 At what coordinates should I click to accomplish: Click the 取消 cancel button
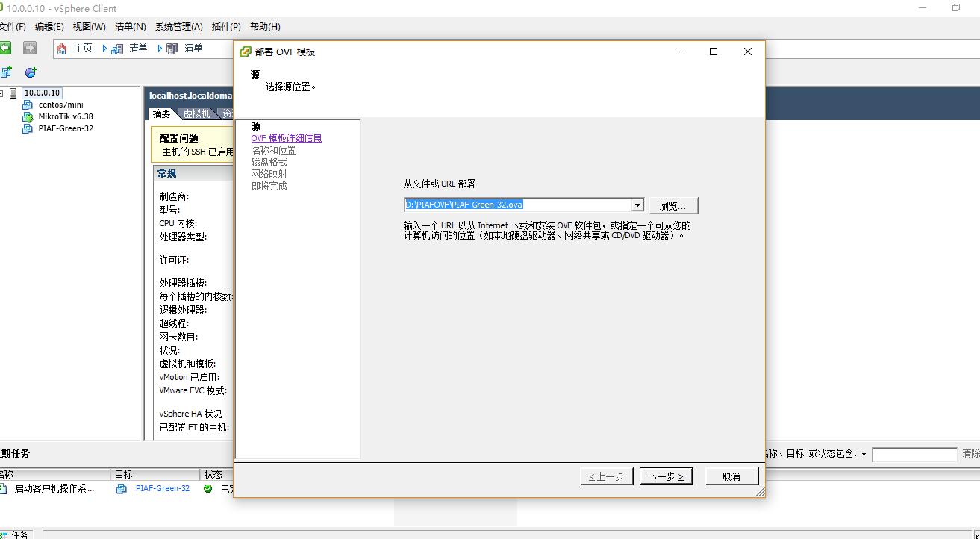click(731, 476)
